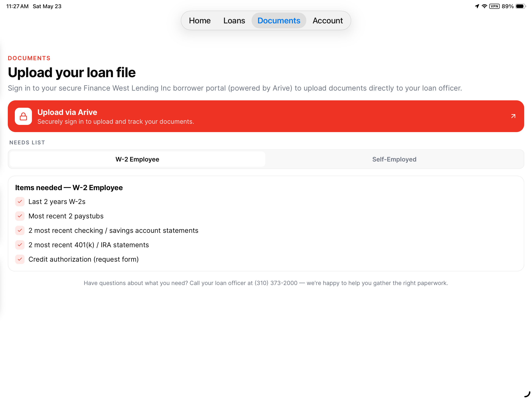Screen dimensions: 532x399
Task: Toggle the Most recent 2 paystubs checkbox
Action: (x=20, y=216)
